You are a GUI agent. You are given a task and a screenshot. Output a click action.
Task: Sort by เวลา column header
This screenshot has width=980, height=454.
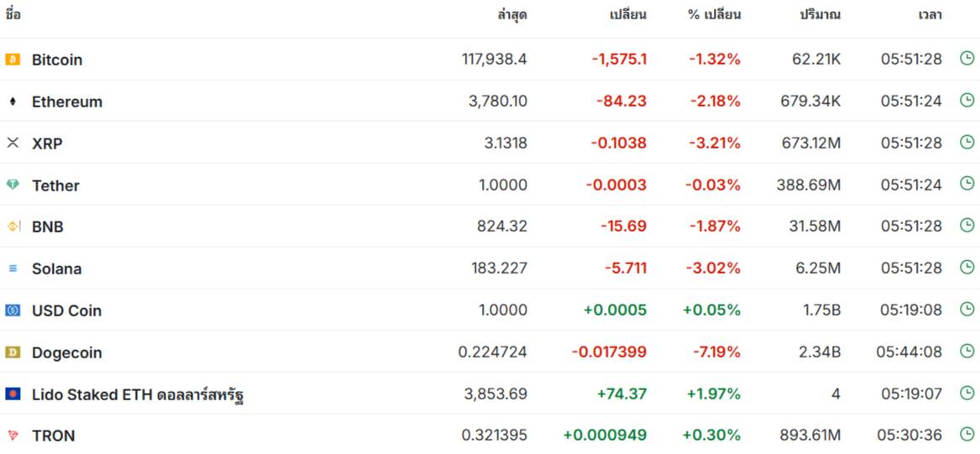click(x=930, y=15)
